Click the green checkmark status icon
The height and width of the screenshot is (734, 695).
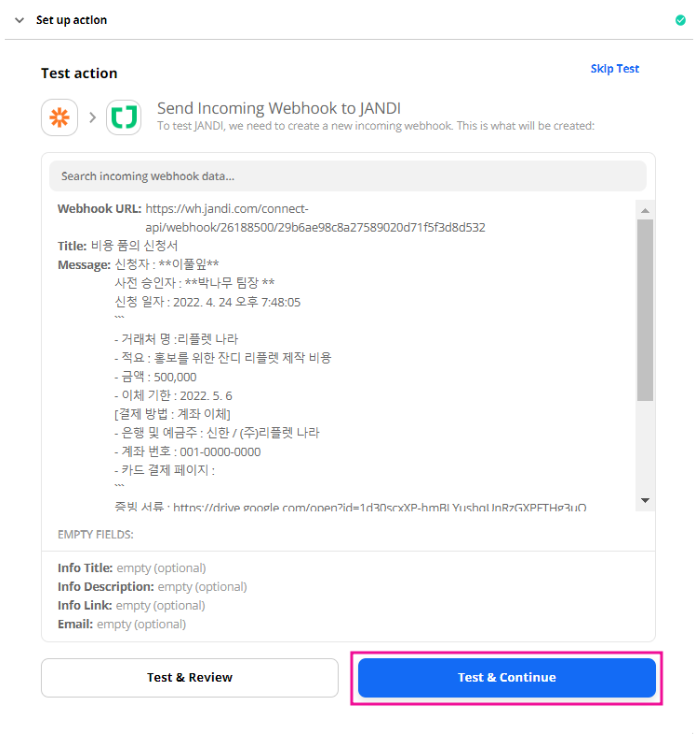click(681, 20)
